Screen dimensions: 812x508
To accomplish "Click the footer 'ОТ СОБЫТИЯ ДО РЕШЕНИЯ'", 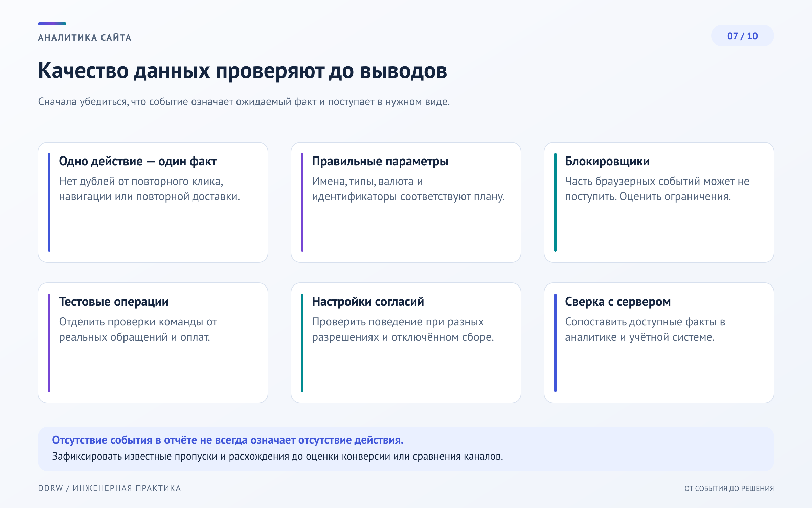I will coord(729,488).
